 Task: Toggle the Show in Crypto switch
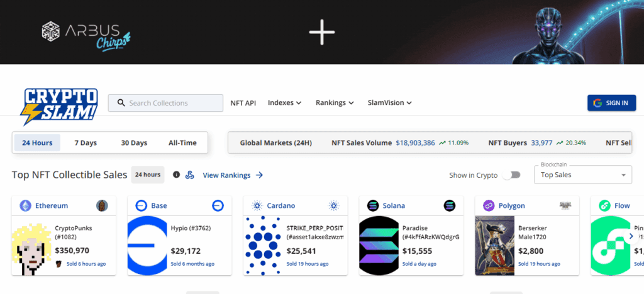(x=512, y=175)
